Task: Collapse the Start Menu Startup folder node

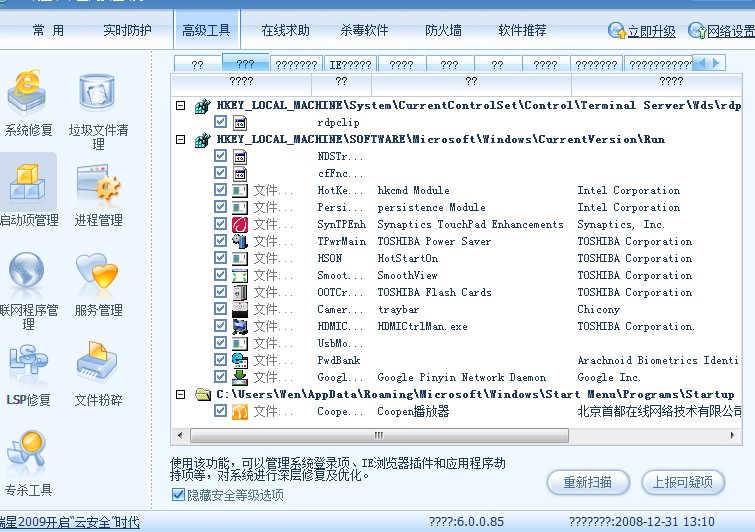Action: 181,395
